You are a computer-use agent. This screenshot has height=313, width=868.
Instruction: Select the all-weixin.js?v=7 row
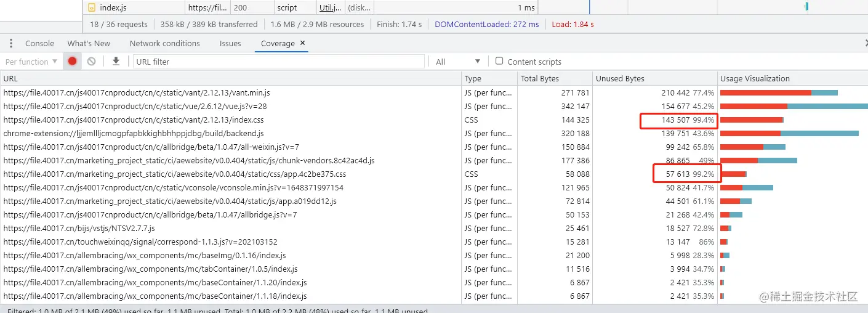point(434,147)
